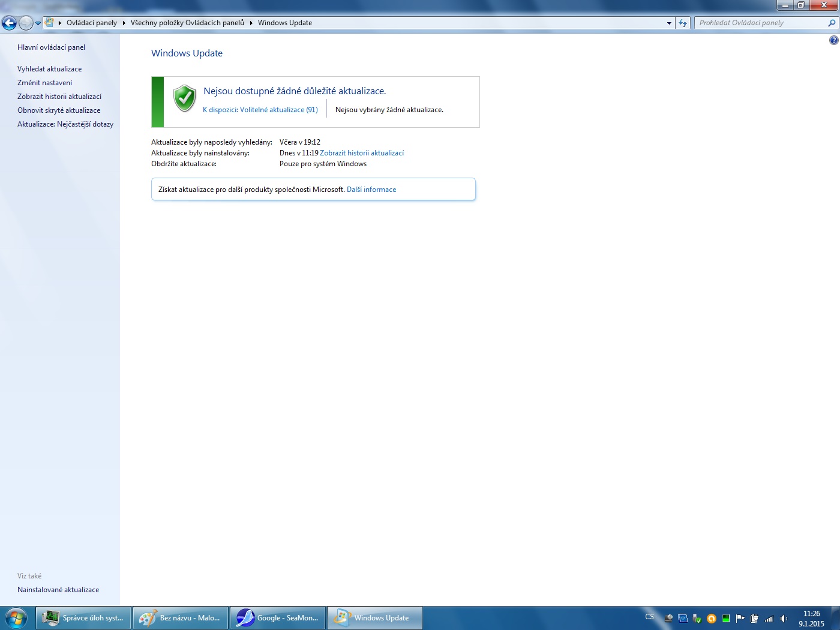Open Hlavní ovládací panel
The width and height of the screenshot is (840, 630).
[x=52, y=47]
